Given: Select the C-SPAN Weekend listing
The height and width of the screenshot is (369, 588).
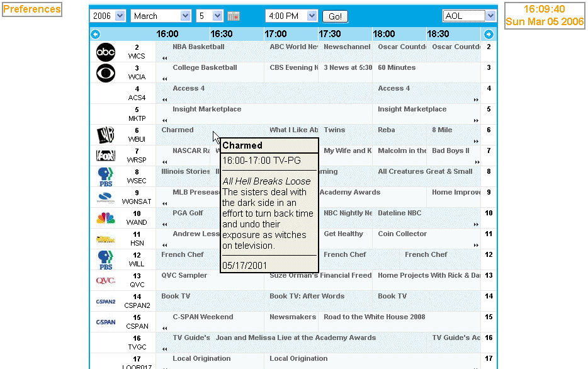Looking at the screenshot, I should coord(203,317).
